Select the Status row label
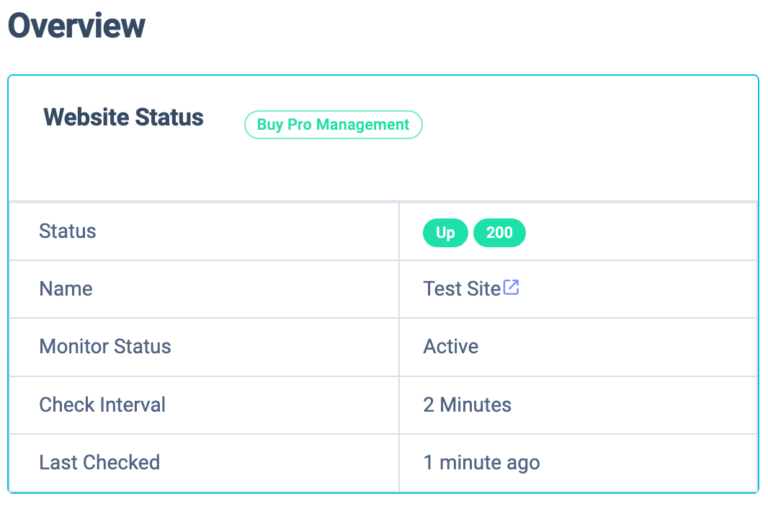 68,231
